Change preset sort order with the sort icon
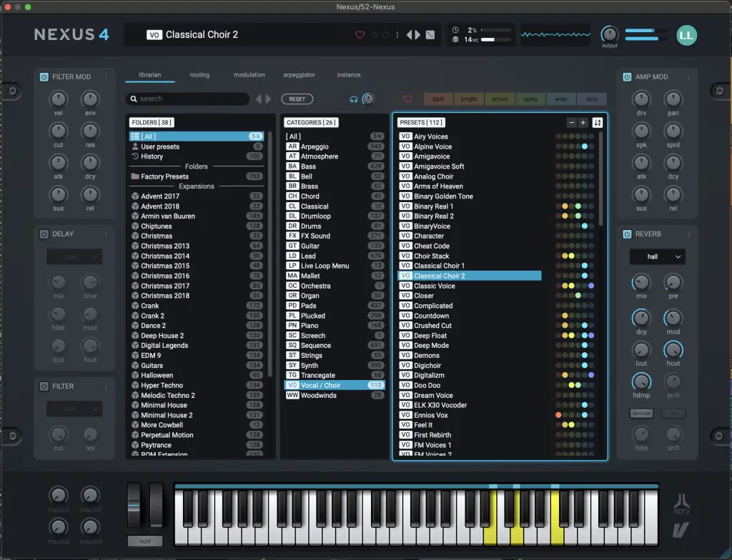Viewport: 732px width, 560px height. tap(597, 123)
